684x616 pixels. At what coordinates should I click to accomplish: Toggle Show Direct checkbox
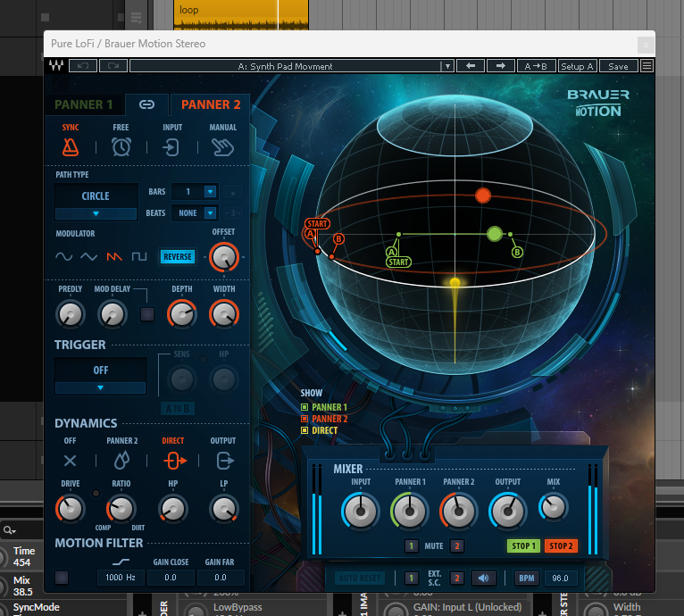coord(304,430)
